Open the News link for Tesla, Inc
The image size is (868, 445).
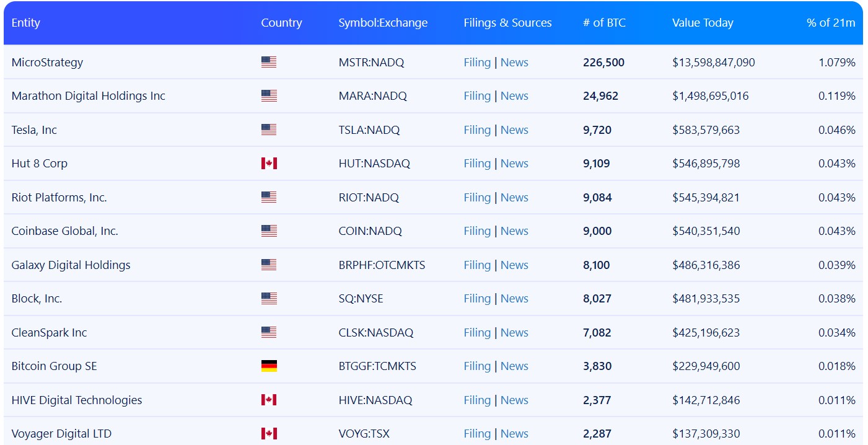point(514,130)
